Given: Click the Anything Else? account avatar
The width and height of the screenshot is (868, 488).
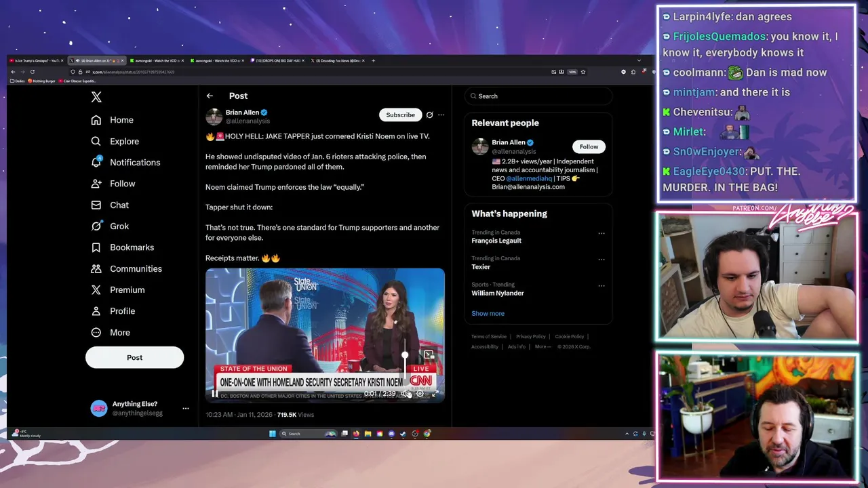Looking at the screenshot, I should click(99, 409).
